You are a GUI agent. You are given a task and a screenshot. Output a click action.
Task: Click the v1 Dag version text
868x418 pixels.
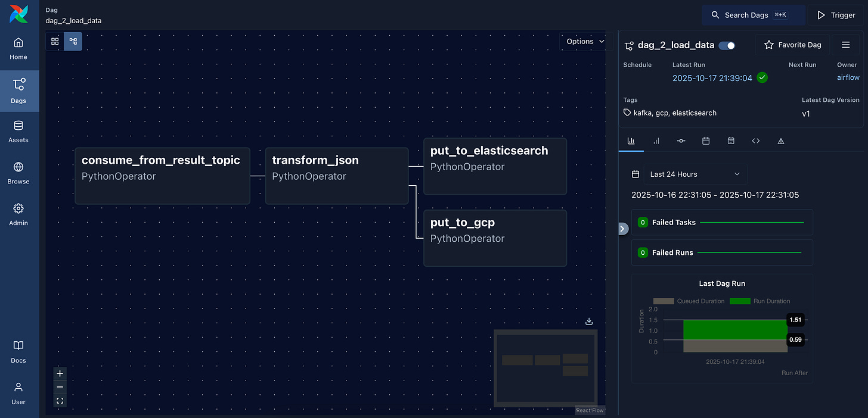tap(806, 113)
